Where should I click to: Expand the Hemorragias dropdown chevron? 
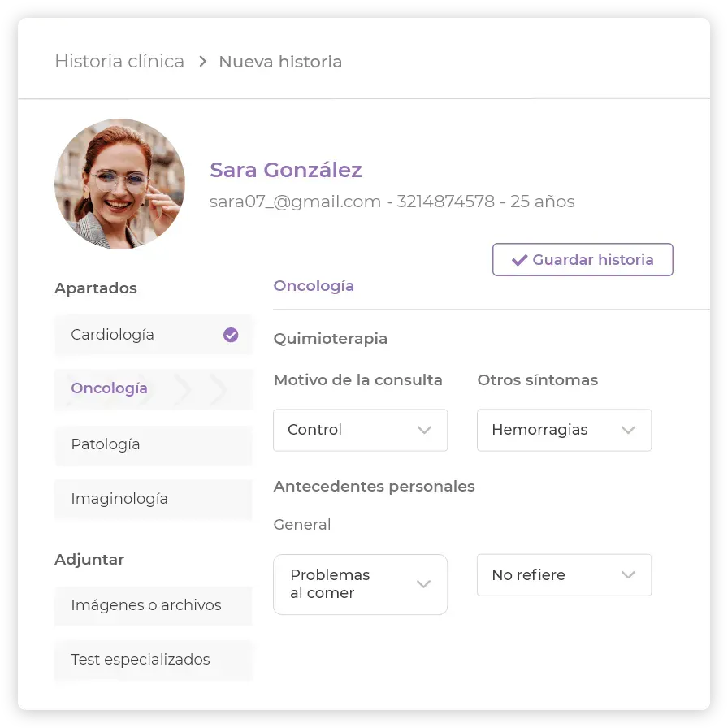pos(628,430)
